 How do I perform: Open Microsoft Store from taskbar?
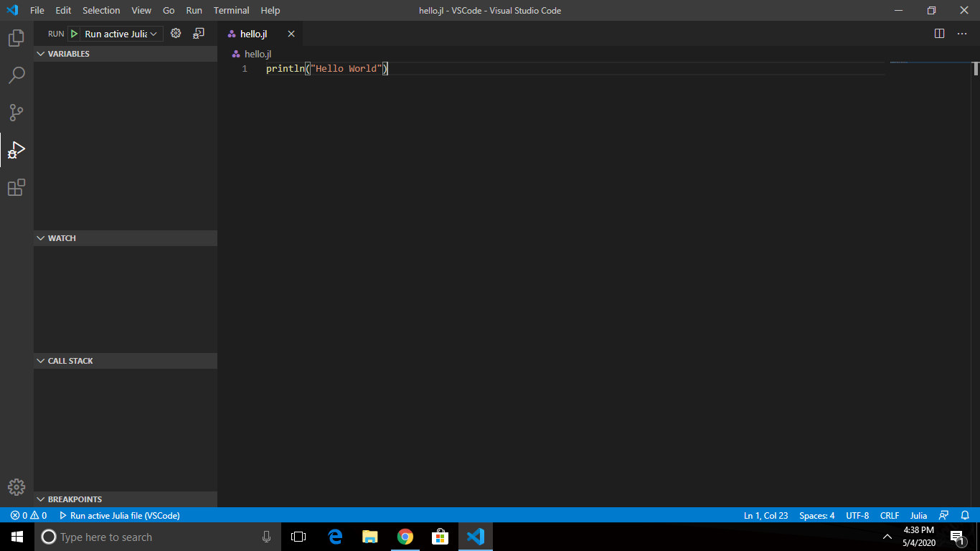(440, 537)
